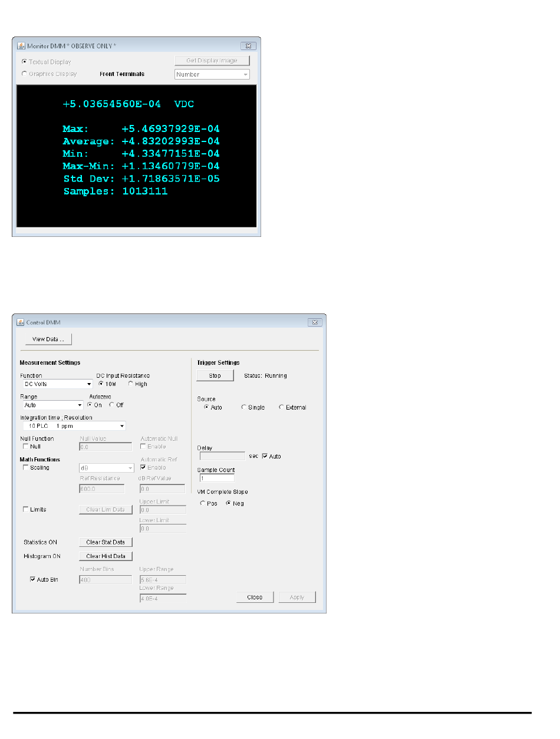Toggle the Automatic Null Enable checkbox
The height and width of the screenshot is (739, 560).
tap(143, 446)
